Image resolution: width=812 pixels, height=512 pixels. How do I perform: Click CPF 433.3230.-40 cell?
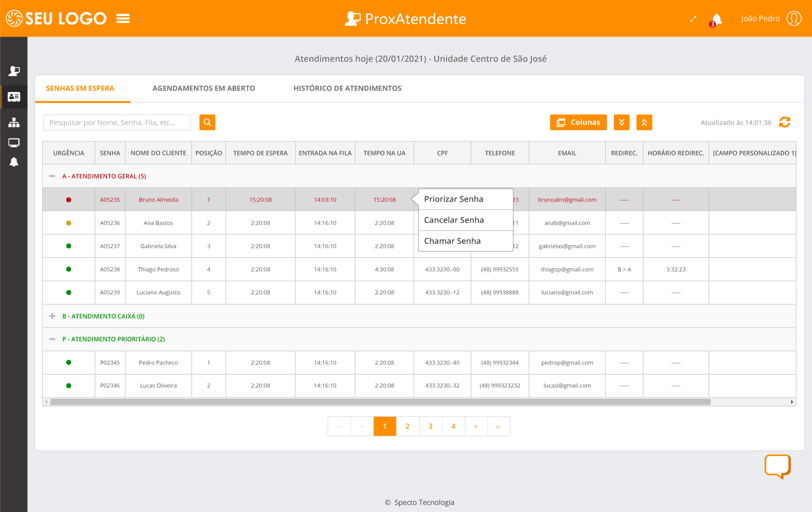click(442, 363)
